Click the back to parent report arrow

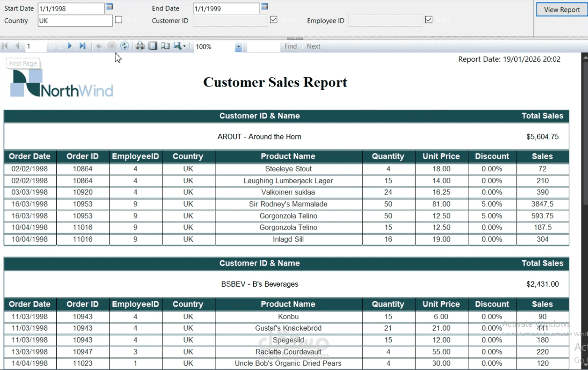click(x=99, y=46)
